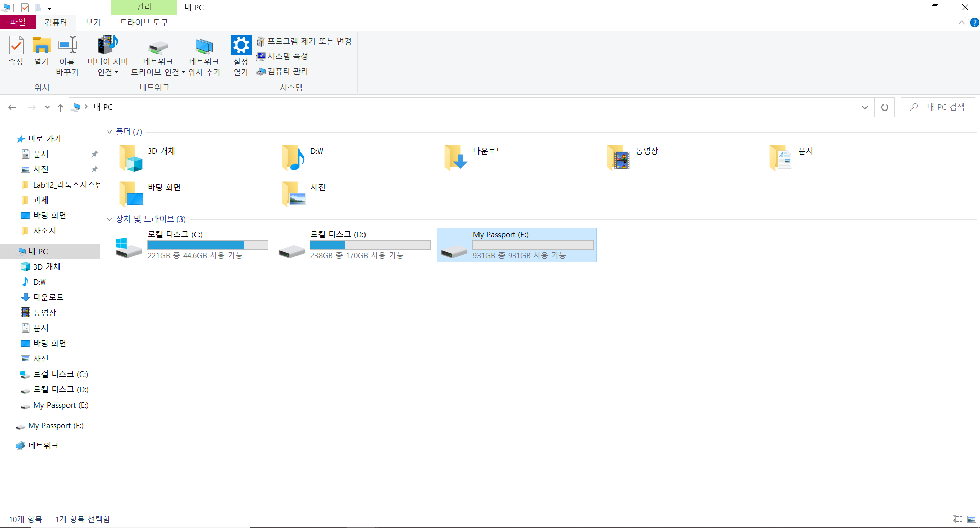Open 동영상 in navigation tree
The height and width of the screenshot is (528, 980).
point(39,313)
